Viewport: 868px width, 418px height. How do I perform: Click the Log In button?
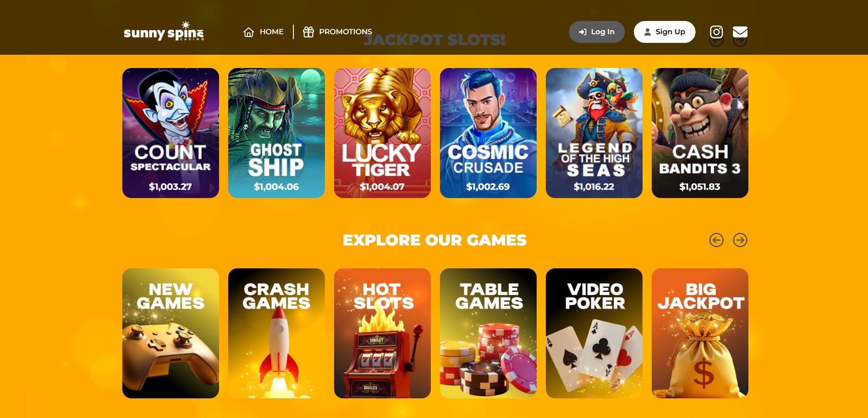coord(596,32)
